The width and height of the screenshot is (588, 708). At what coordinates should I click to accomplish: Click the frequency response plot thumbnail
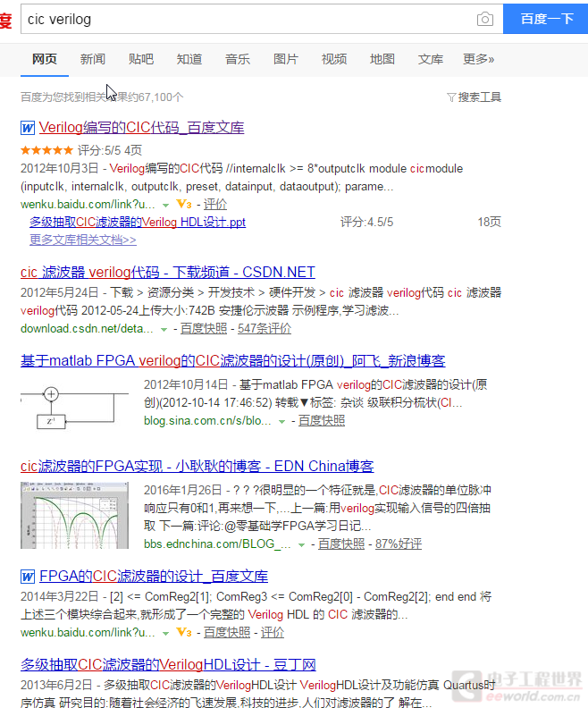[74, 516]
